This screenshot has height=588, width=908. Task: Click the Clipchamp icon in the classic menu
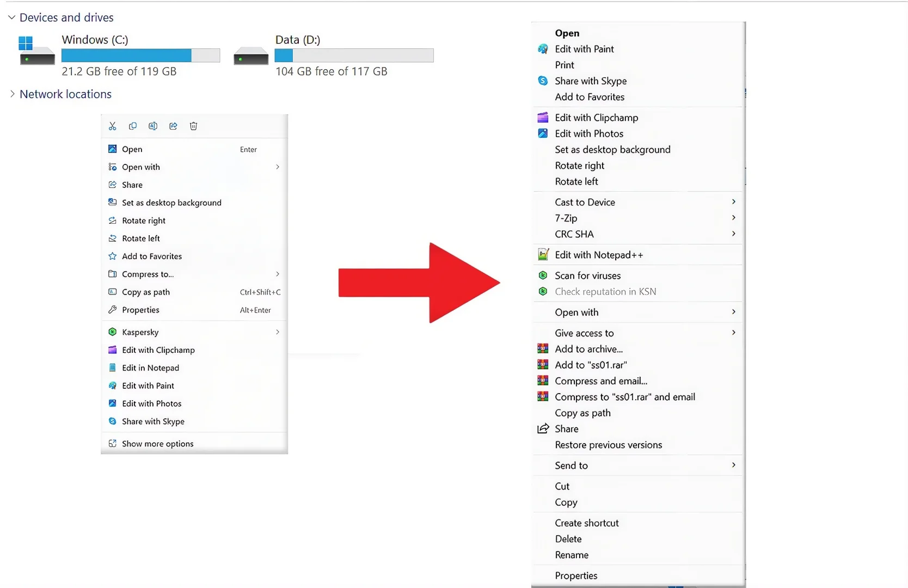tap(543, 117)
